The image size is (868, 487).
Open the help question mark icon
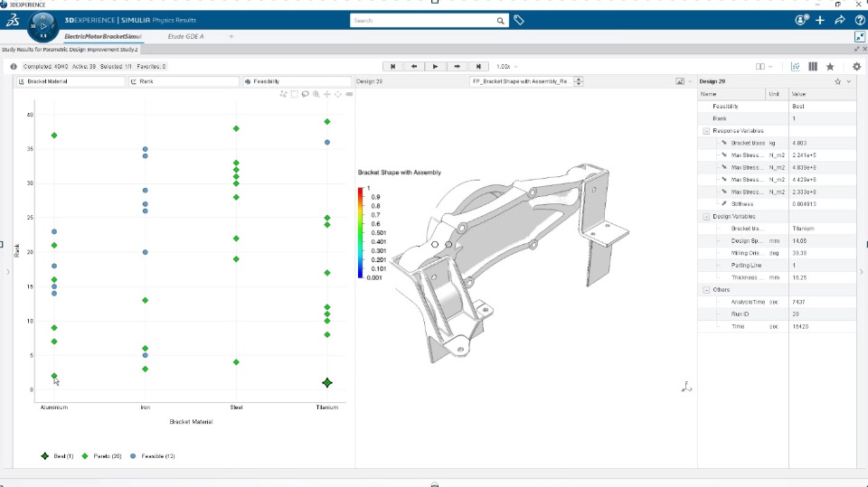(x=860, y=20)
